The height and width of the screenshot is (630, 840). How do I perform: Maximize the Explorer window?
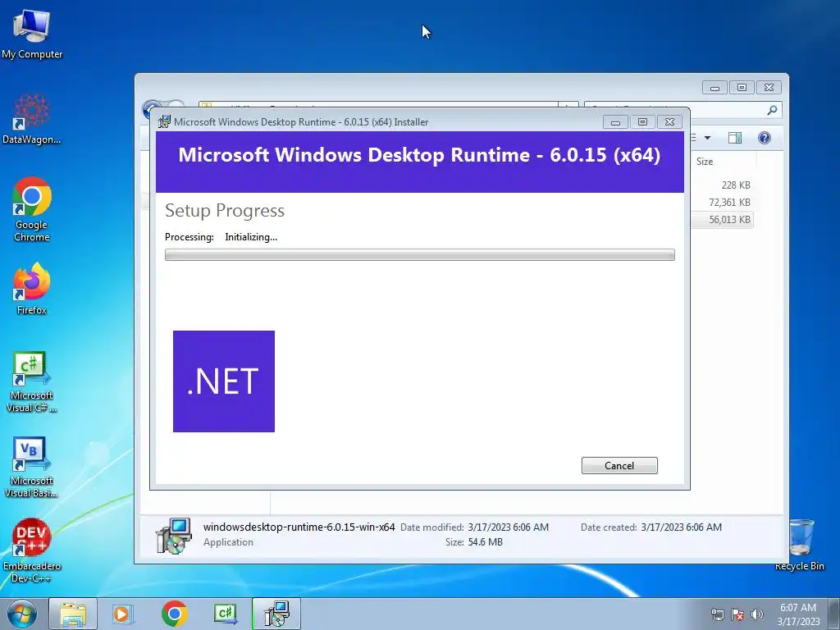tap(742, 87)
